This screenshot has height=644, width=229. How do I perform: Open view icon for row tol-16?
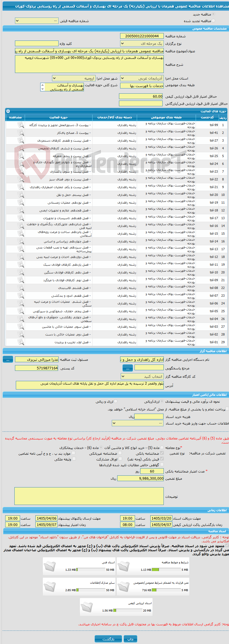point(21,226)
